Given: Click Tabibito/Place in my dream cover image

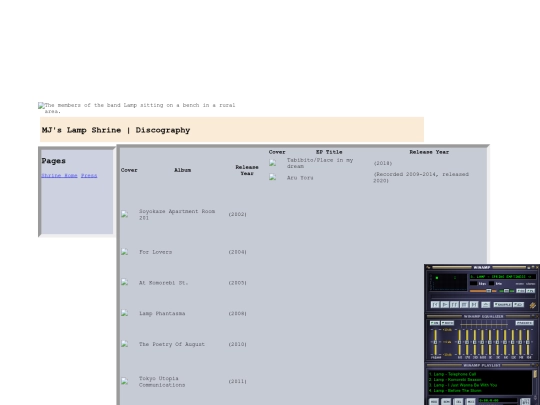Looking at the screenshot, I should tap(272, 163).
